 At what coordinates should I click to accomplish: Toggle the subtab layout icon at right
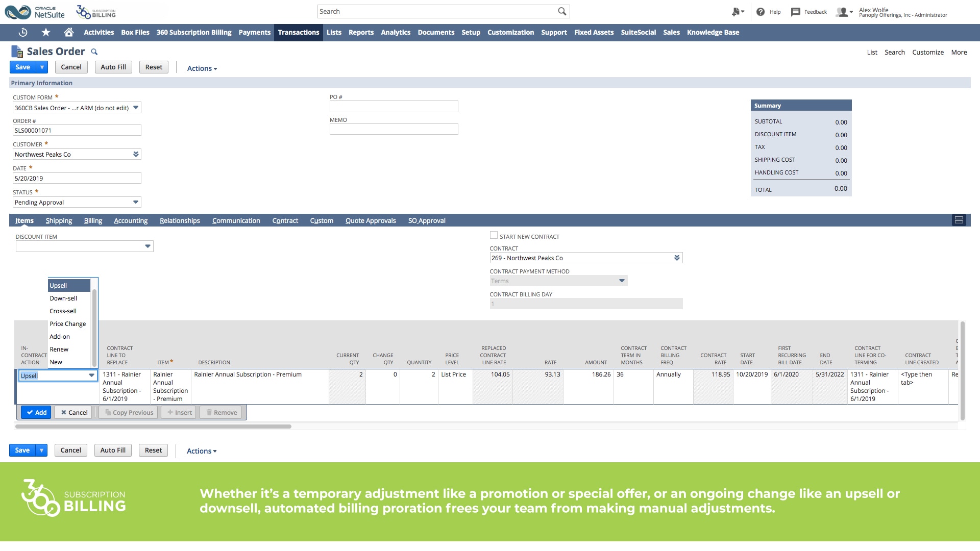[959, 220]
